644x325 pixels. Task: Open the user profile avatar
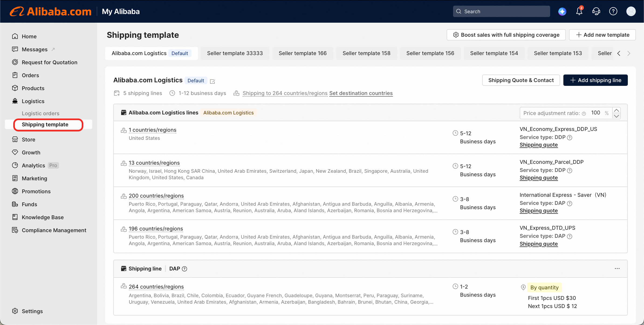(631, 11)
